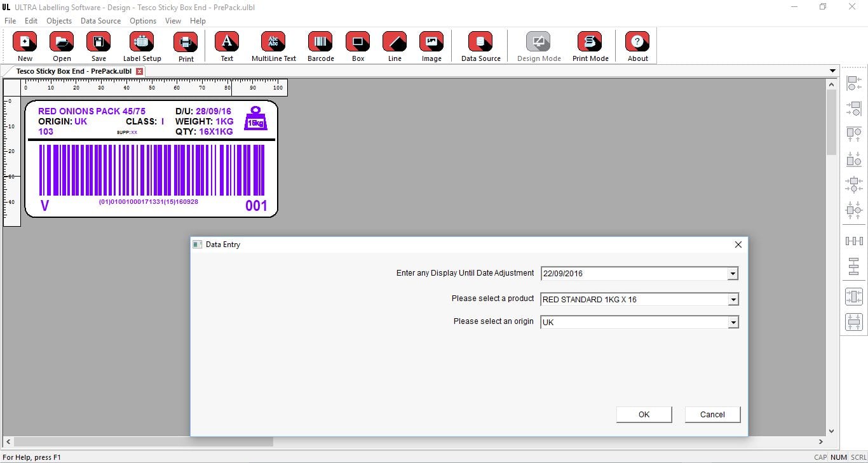This screenshot has height=463, width=868.
Task: Click the vertical scrollbar down arrow
Action: pos(832,431)
